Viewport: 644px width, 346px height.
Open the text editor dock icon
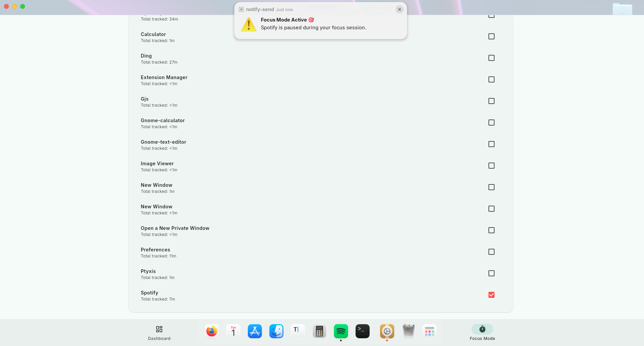[298, 332]
